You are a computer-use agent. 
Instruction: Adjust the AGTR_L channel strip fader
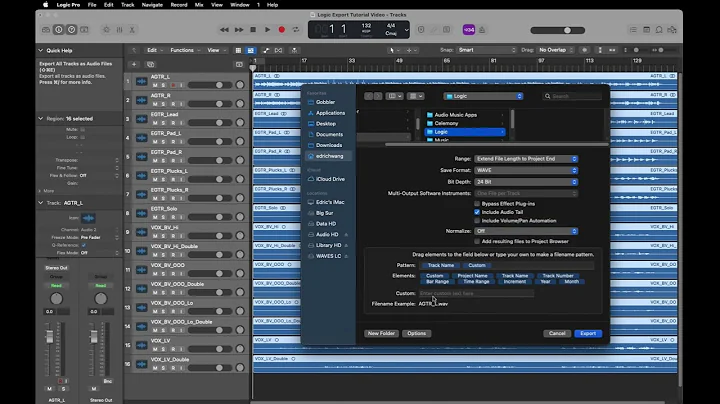[x=50, y=337]
